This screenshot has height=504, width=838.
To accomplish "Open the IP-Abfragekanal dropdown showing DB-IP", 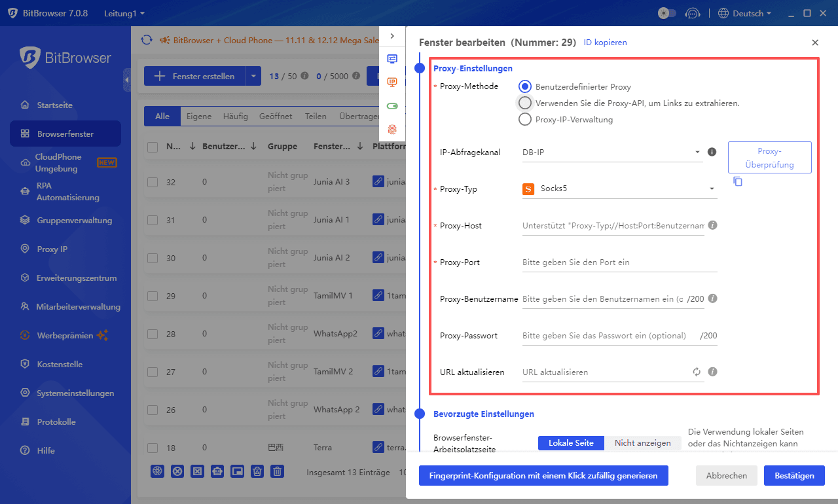I will (x=612, y=152).
